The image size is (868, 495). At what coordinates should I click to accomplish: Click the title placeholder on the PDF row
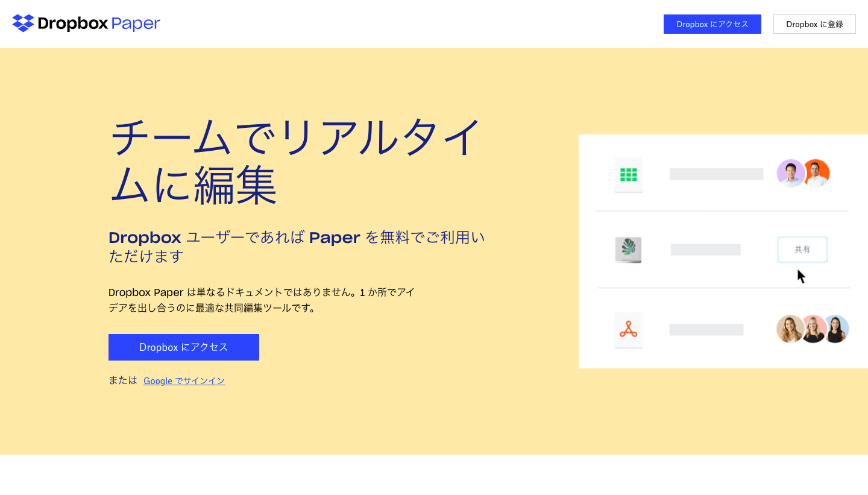click(706, 329)
